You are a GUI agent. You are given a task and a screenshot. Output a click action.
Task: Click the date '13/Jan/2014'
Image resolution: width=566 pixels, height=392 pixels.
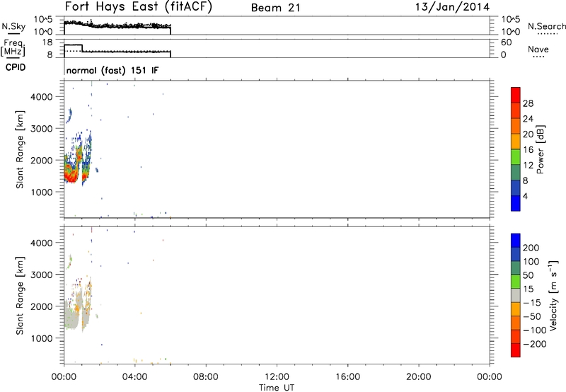point(452,7)
